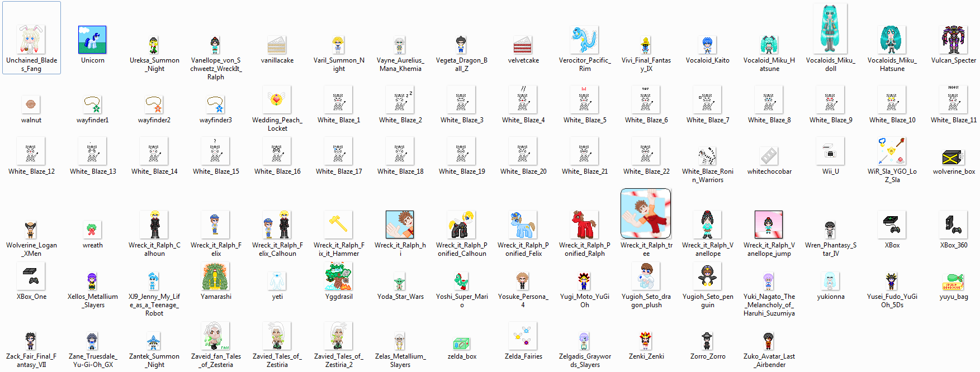Click the Xellos_Metallium_Slayers label
Screen dimensions: 980x372
point(93,301)
